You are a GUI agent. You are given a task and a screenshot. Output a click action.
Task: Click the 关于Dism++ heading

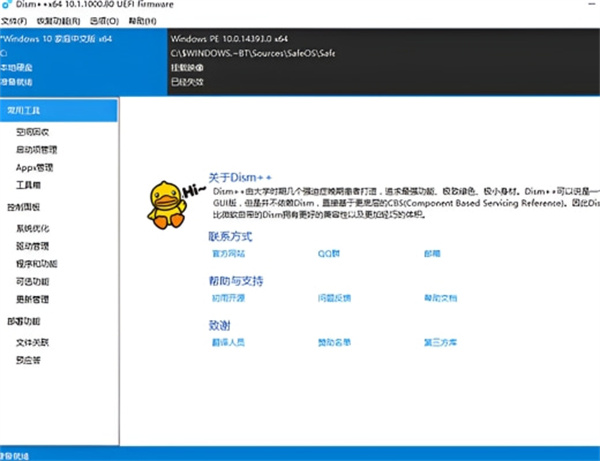(240, 178)
